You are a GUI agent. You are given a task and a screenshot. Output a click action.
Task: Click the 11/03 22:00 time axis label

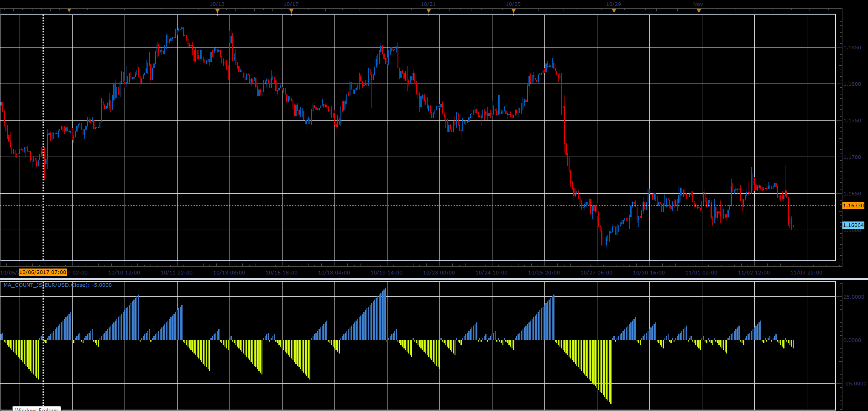(806, 273)
